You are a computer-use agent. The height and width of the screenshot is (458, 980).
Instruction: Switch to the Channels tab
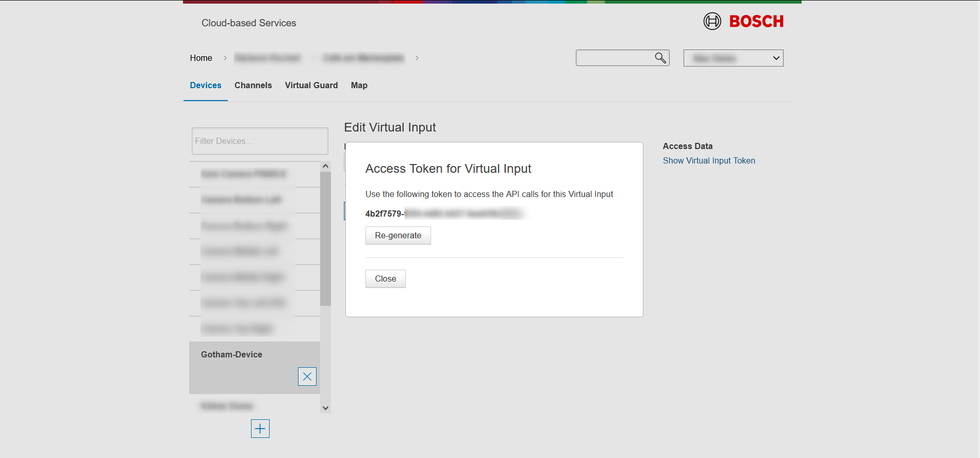pyautogui.click(x=253, y=86)
